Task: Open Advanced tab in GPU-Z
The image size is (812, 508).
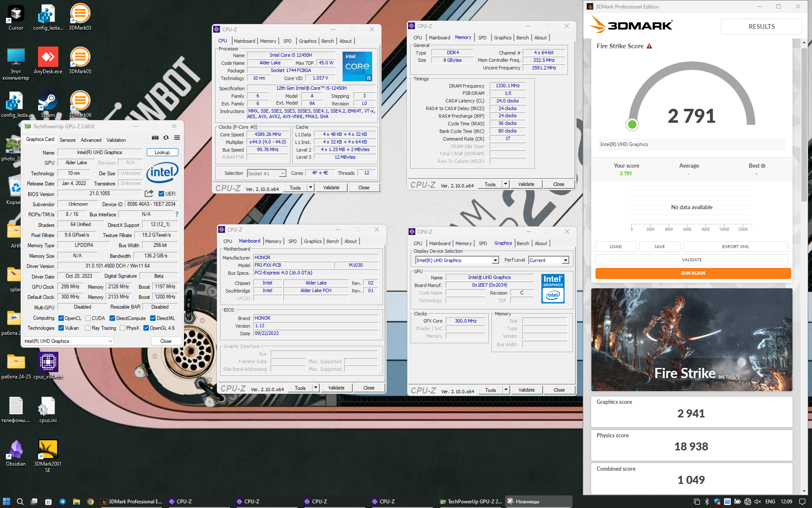Action: tap(91, 140)
